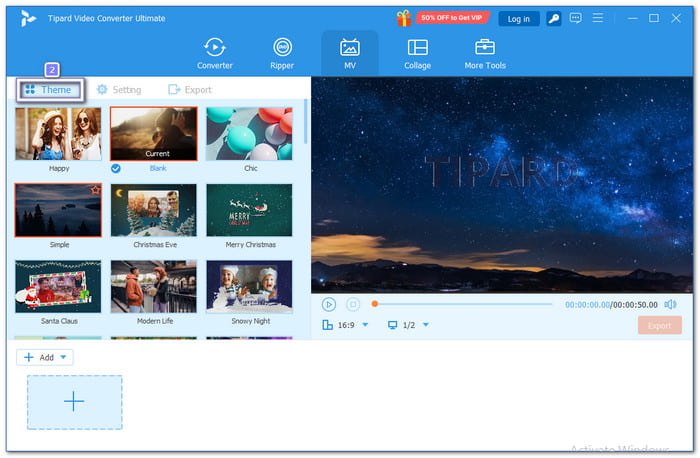This screenshot has height=458, width=700.
Task: Open the 1/2 screen dropdown
Action: (426, 325)
